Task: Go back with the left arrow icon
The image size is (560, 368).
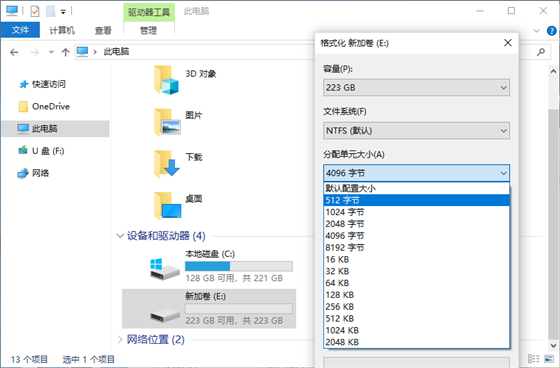Action: [14, 53]
